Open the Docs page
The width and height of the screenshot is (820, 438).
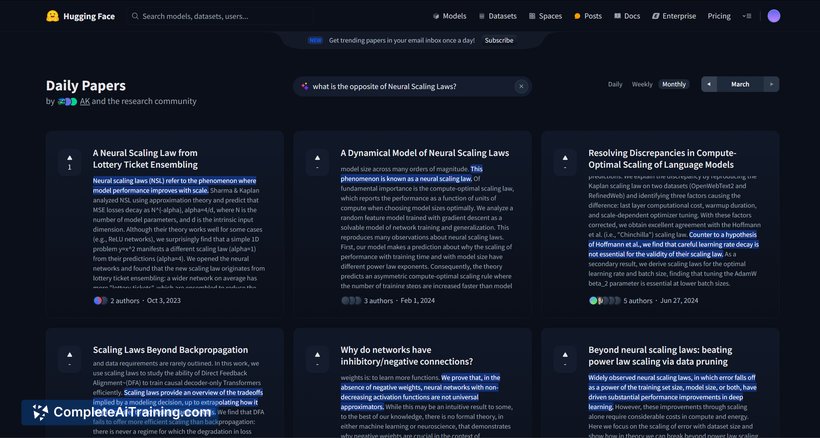[627, 16]
